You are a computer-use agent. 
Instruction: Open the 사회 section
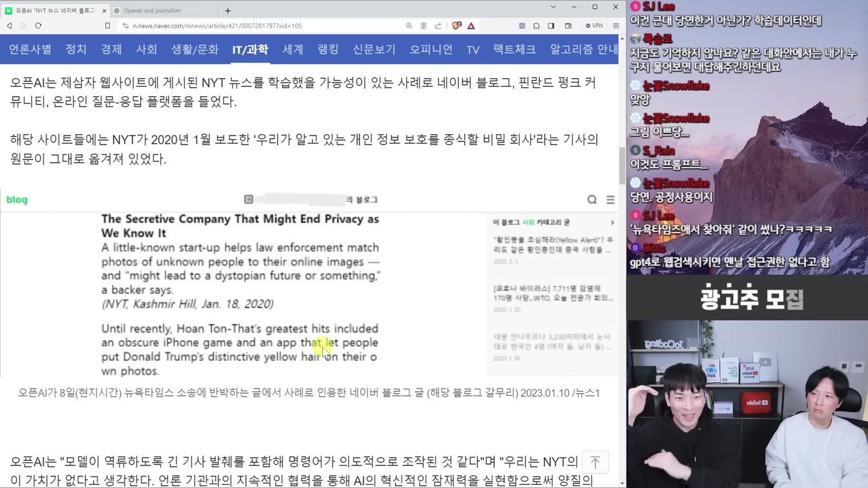pyautogui.click(x=147, y=50)
